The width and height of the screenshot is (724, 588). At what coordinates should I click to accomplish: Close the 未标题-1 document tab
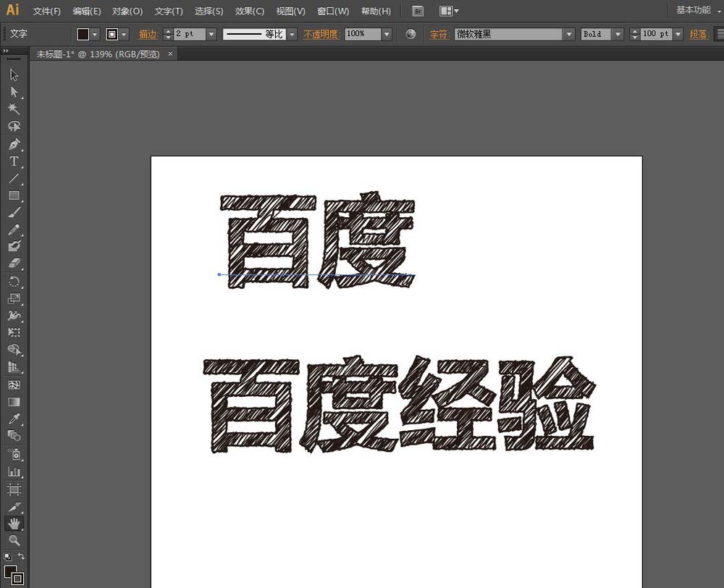[x=170, y=54]
